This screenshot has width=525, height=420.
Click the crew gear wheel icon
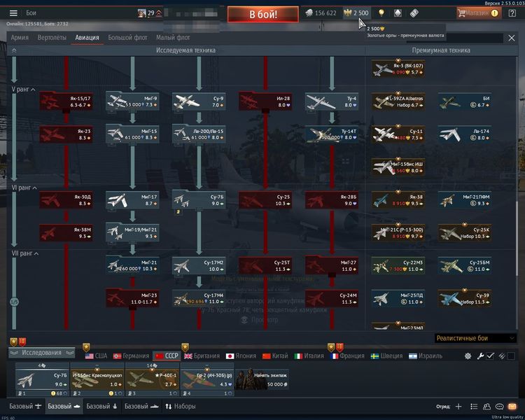click(x=468, y=356)
